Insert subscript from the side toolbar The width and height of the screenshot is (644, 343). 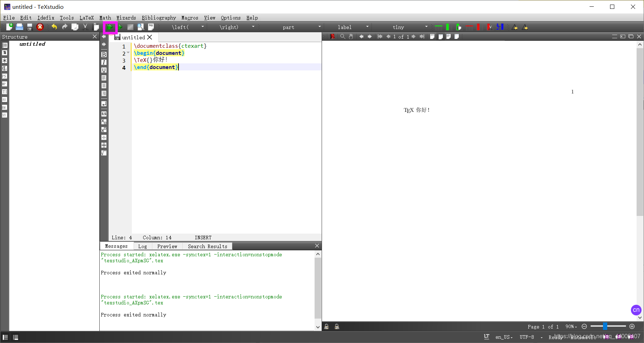(104, 122)
